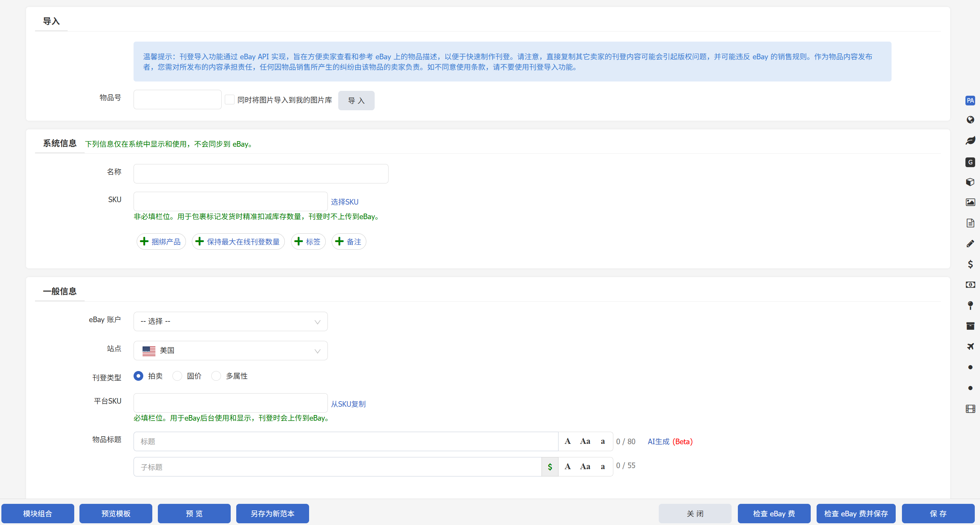The image size is (980, 525).
Task: Click the cube box icon in sidebar
Action: click(x=970, y=182)
